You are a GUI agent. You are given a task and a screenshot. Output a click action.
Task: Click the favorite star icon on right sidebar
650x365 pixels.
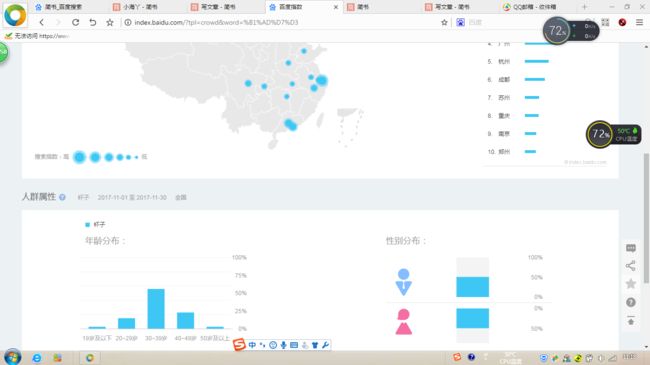631,284
